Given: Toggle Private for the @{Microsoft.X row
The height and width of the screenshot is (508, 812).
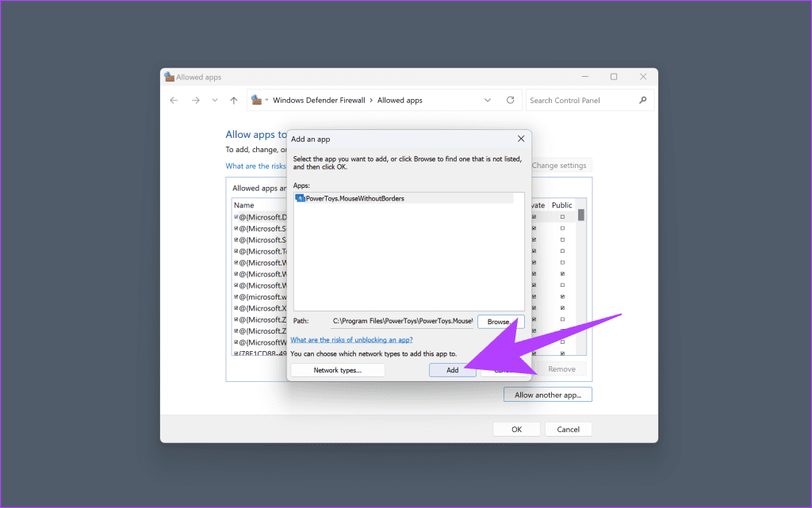Looking at the screenshot, I should pyautogui.click(x=534, y=307).
